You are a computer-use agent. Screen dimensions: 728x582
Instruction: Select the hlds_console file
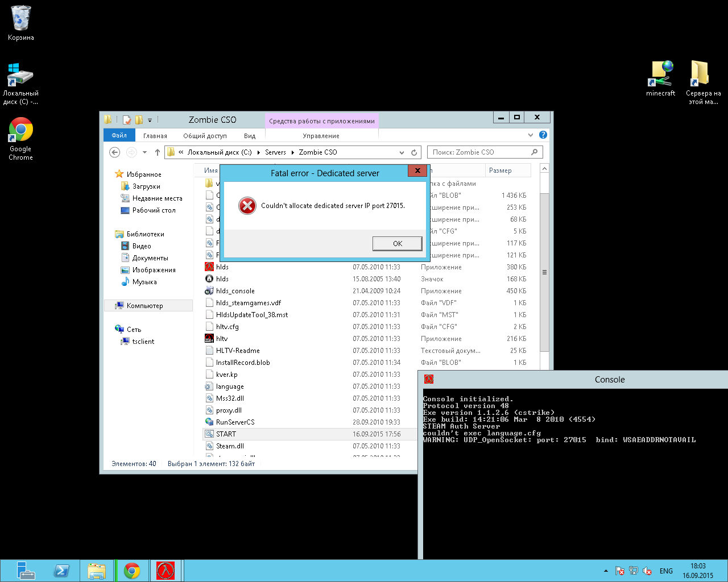(x=366, y=291)
